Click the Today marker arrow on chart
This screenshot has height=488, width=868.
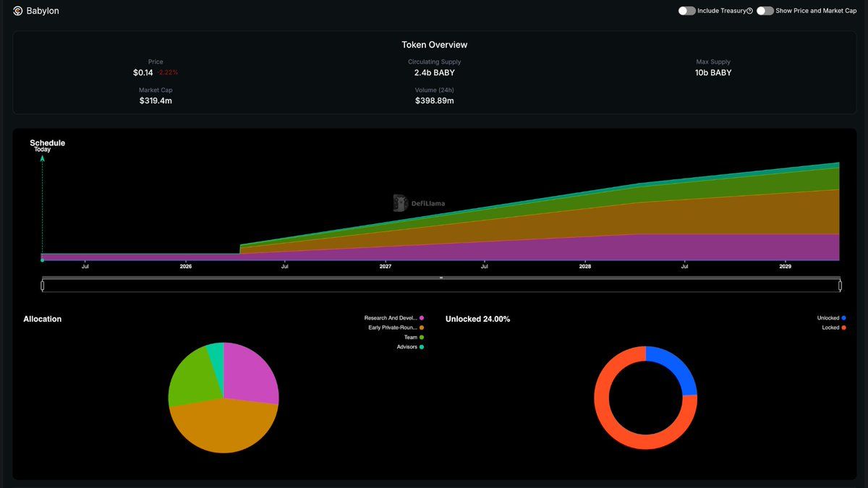[x=42, y=158]
